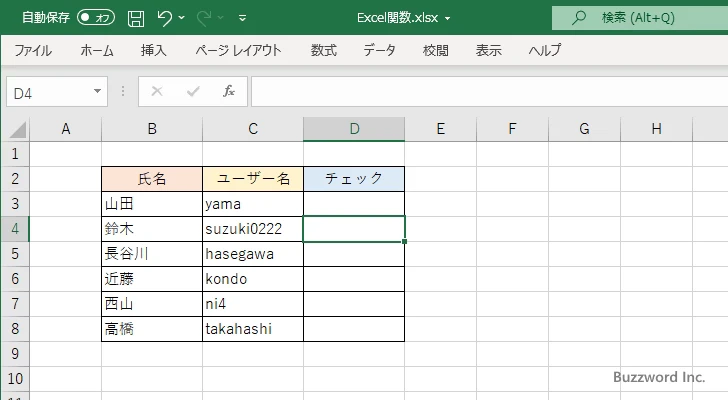Click the Save floppy disk icon
The image size is (728, 400).
[x=136, y=18]
